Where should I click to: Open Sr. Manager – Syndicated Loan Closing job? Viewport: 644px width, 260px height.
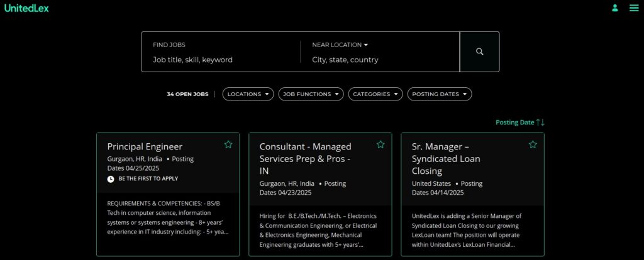click(446, 159)
